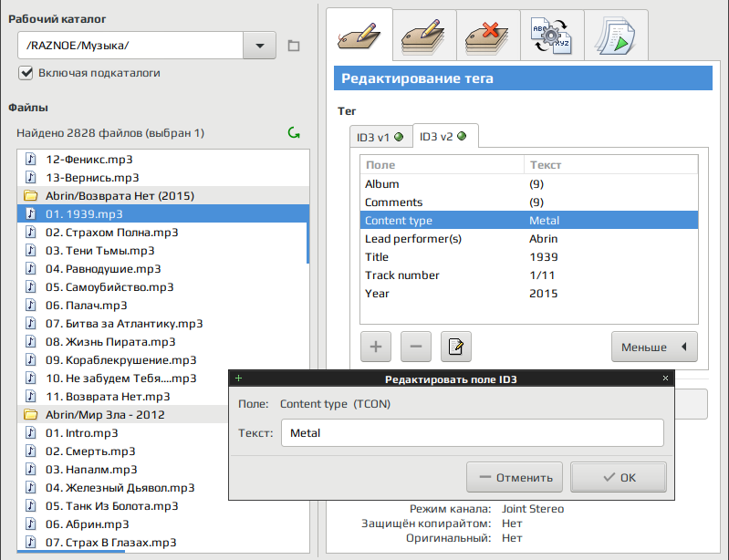
Task: Refresh the file list
Action: 294,133
